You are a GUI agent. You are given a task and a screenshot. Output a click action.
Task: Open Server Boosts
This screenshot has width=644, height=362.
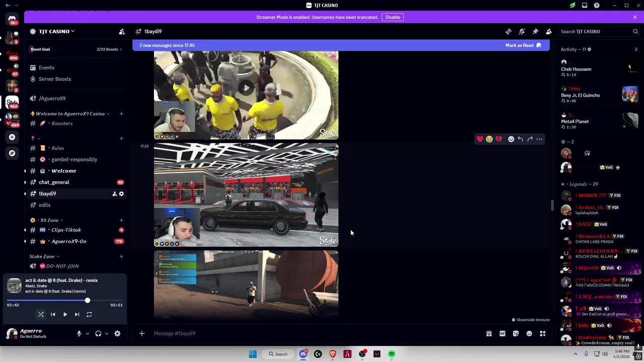click(76, 79)
